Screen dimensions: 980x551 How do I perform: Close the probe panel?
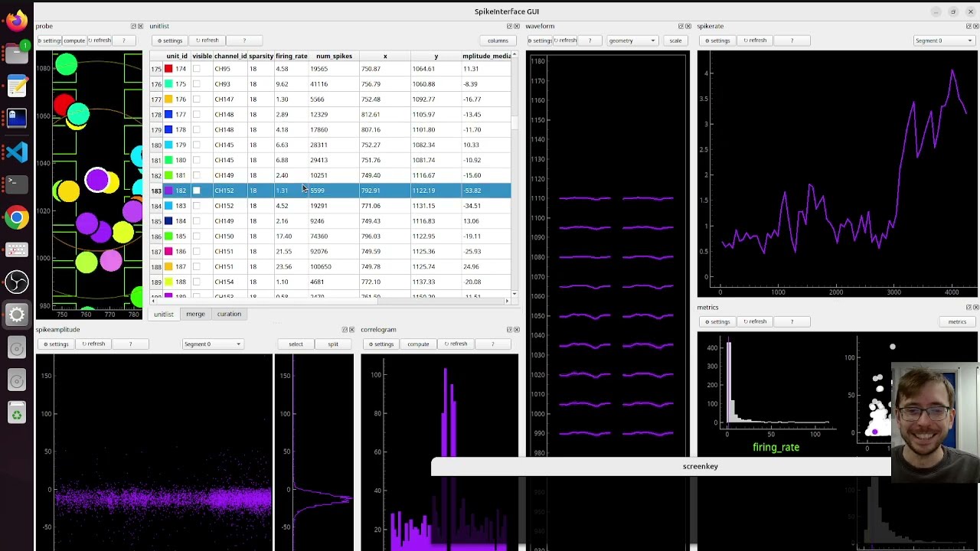pos(140,26)
